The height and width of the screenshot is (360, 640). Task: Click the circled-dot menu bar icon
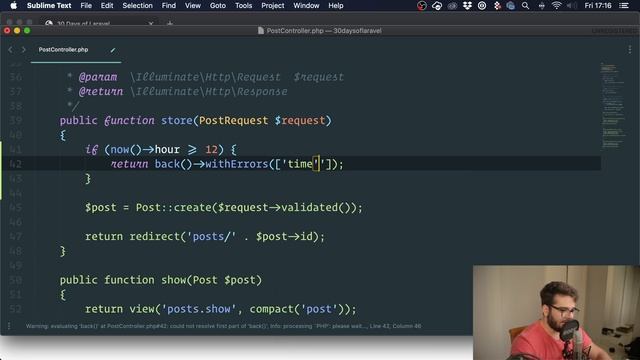click(x=482, y=6)
